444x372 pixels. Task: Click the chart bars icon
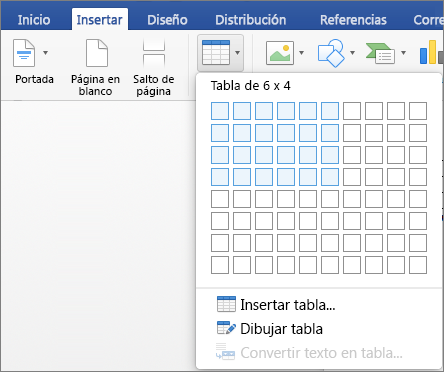pos(431,52)
